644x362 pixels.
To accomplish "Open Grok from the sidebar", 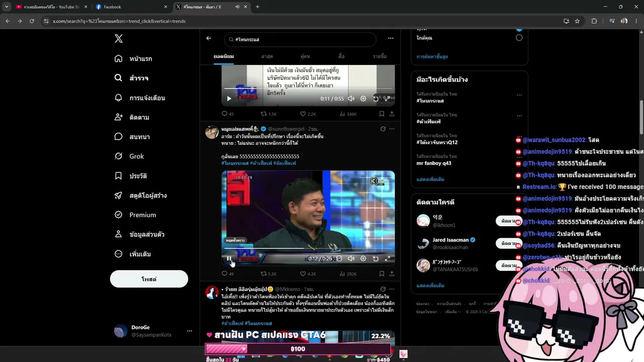I will click(129, 156).
